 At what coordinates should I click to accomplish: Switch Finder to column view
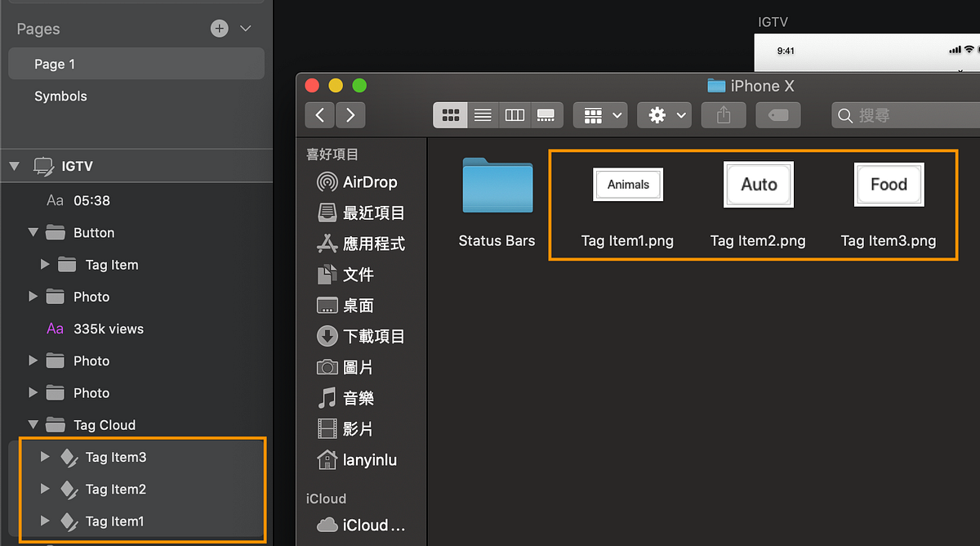(514, 114)
